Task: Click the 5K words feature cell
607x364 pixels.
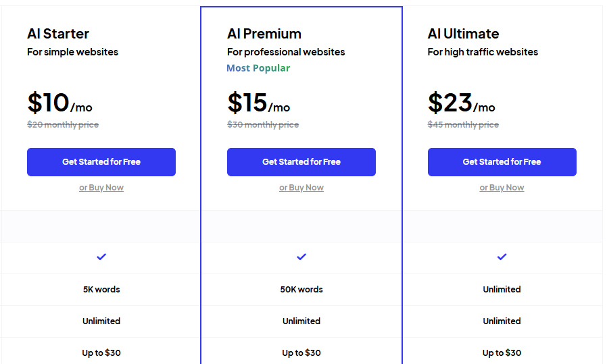Action: point(101,289)
